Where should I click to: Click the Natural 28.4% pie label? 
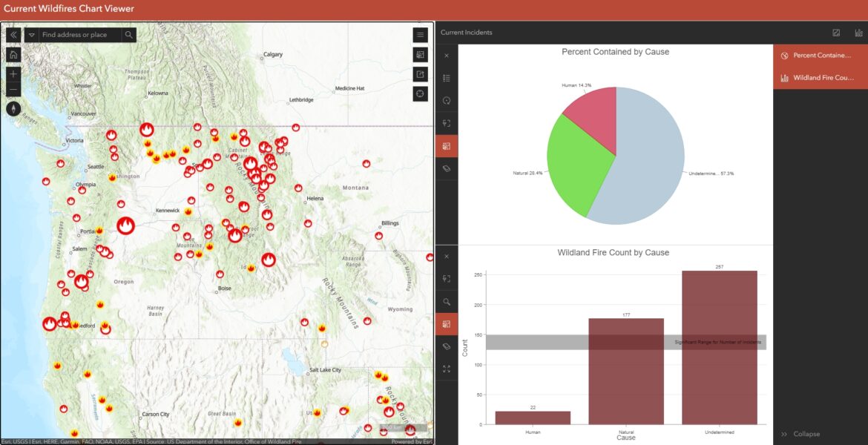(528, 173)
